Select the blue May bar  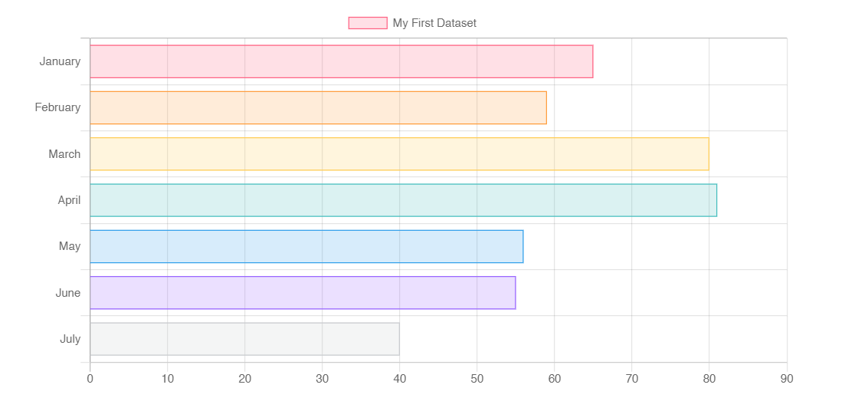306,246
